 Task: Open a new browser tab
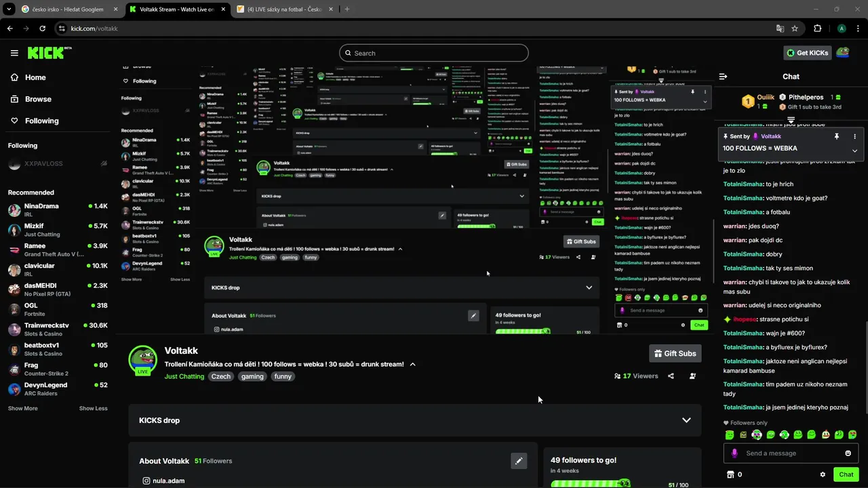point(347,9)
